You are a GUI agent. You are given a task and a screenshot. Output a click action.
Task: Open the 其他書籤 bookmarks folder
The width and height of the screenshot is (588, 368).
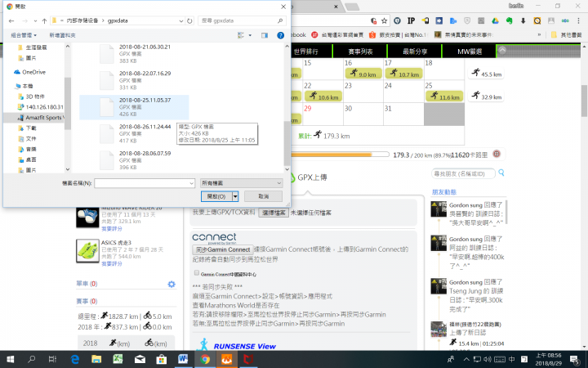point(567,35)
